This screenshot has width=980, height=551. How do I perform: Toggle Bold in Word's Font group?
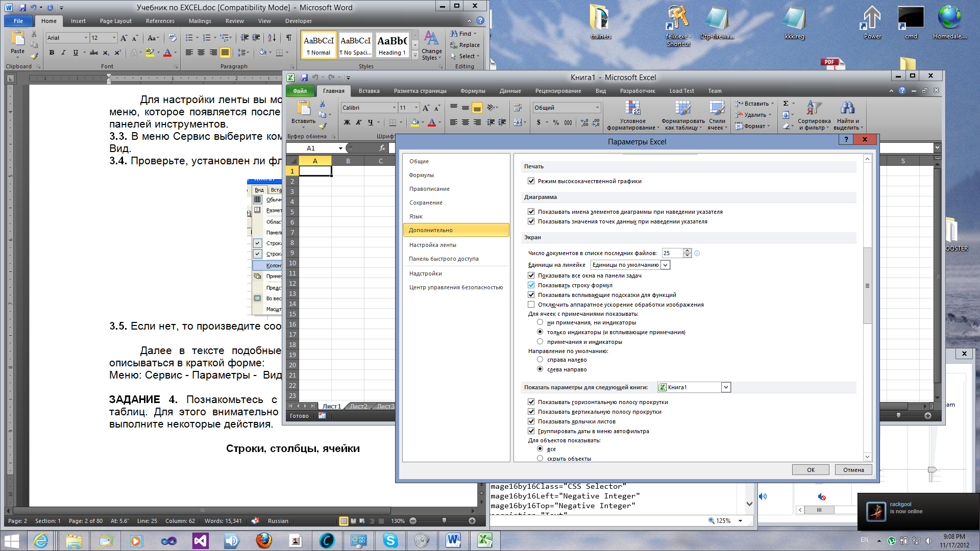[x=52, y=53]
